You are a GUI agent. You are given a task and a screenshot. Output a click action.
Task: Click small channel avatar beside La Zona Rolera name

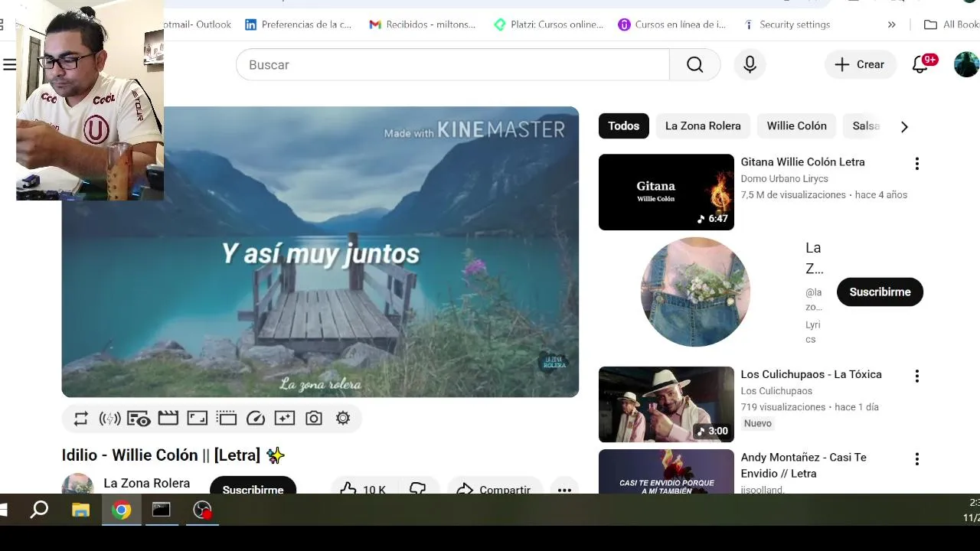point(77,484)
